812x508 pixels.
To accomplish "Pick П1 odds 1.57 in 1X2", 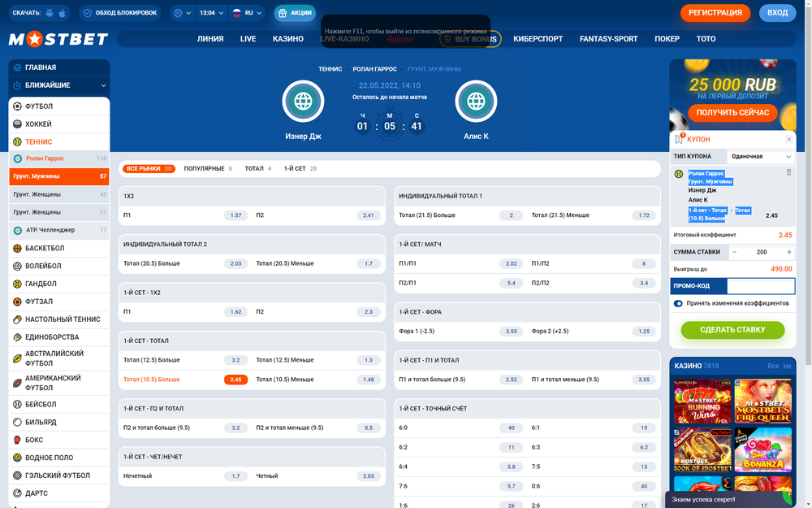I will point(235,215).
